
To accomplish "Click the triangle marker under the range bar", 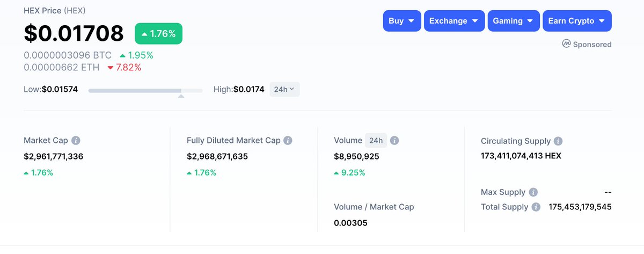I will pyautogui.click(x=181, y=96).
